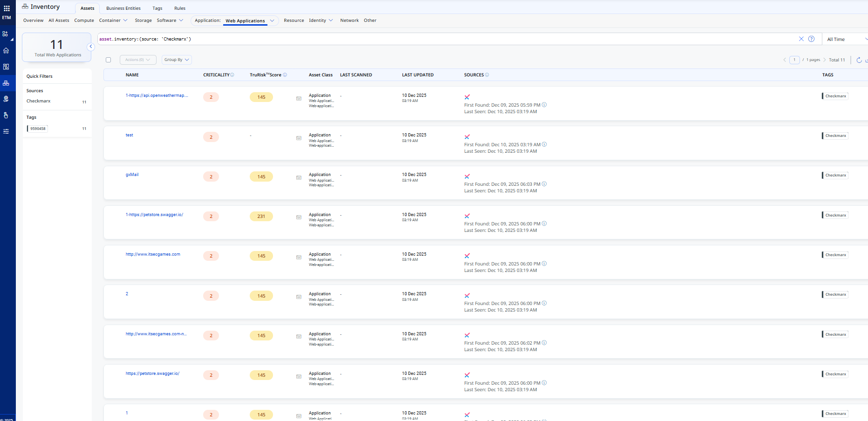Open the ETM app launcher grid

coord(7,8)
